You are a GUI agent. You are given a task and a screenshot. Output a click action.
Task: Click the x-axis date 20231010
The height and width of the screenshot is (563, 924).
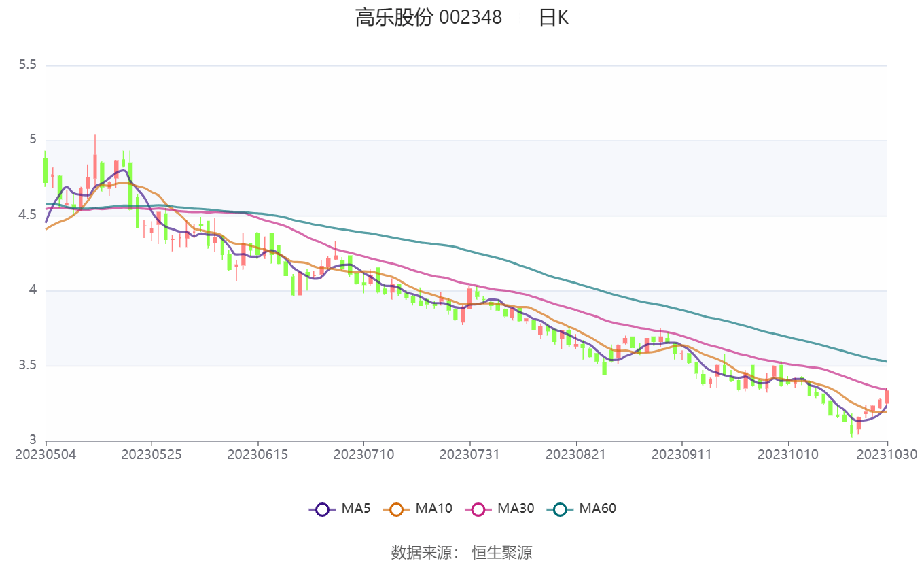787,454
